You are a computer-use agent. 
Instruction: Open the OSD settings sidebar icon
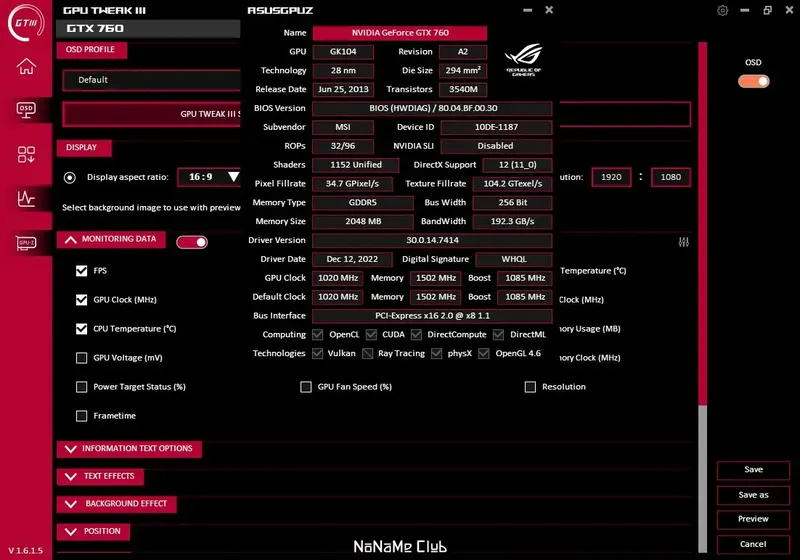[x=26, y=110]
